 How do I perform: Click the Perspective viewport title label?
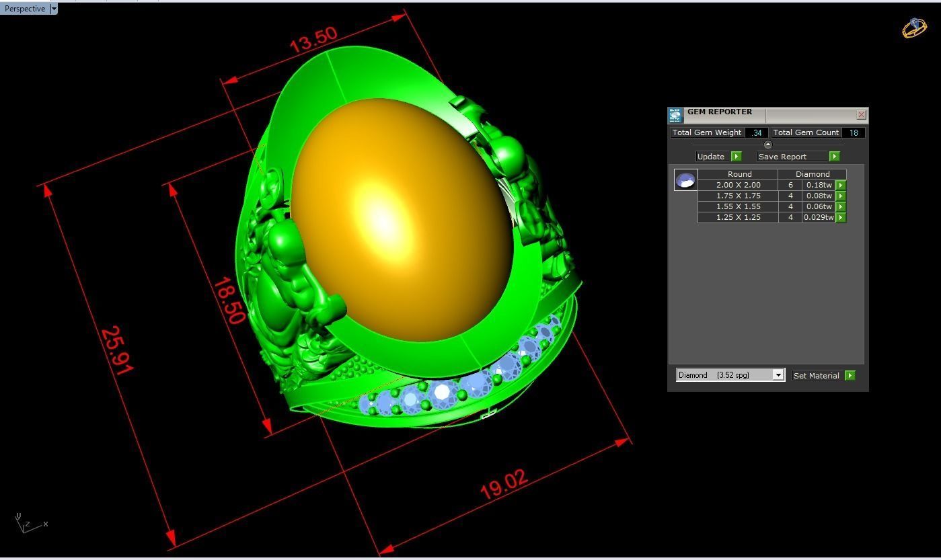point(25,9)
